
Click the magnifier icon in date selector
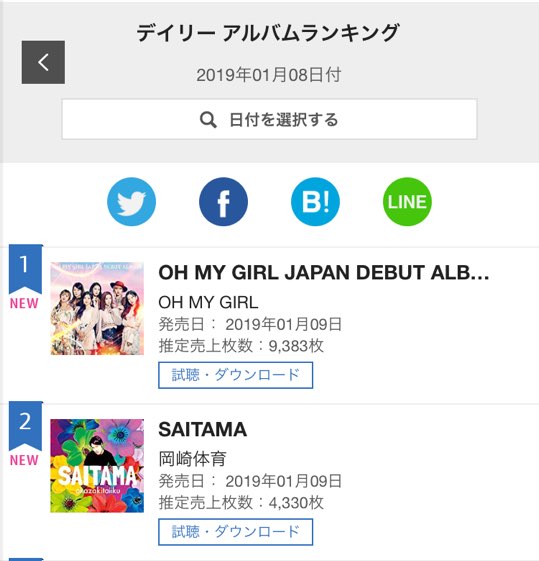pos(208,119)
